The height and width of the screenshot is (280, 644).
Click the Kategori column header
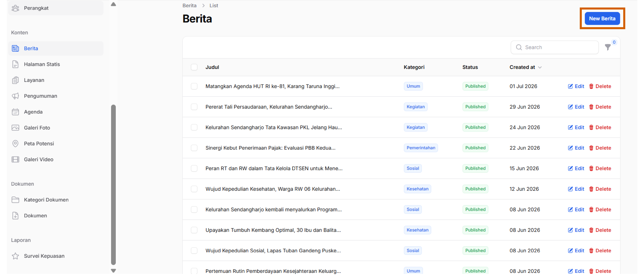point(414,67)
